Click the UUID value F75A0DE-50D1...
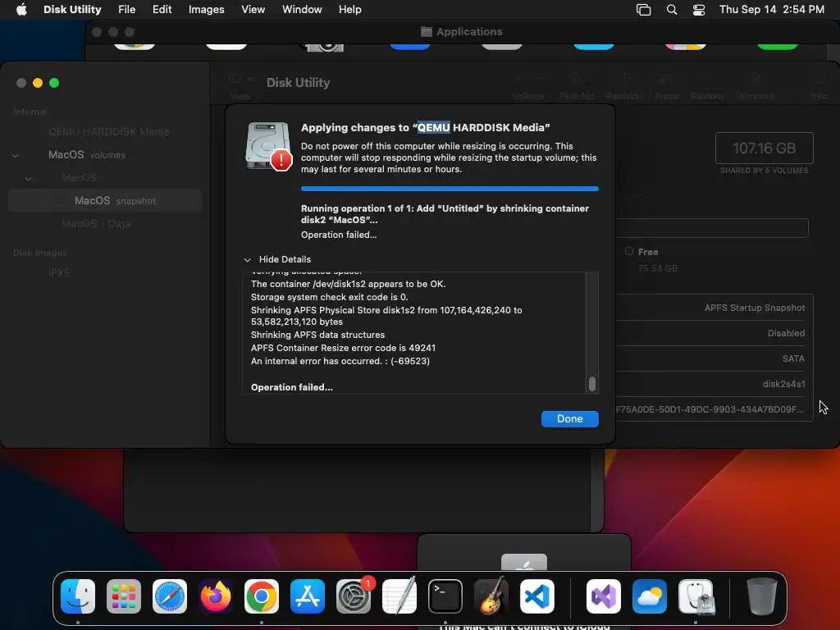The width and height of the screenshot is (840, 630). [710, 409]
